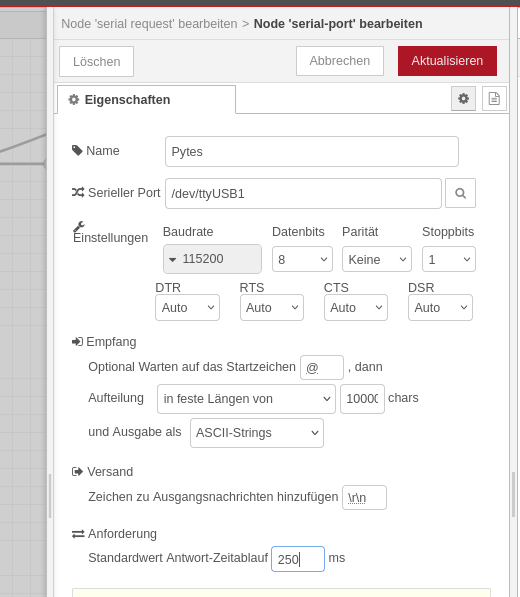Image resolution: width=520 pixels, height=597 pixels.
Task: Open the DSR Auto dropdown
Action: click(x=440, y=307)
